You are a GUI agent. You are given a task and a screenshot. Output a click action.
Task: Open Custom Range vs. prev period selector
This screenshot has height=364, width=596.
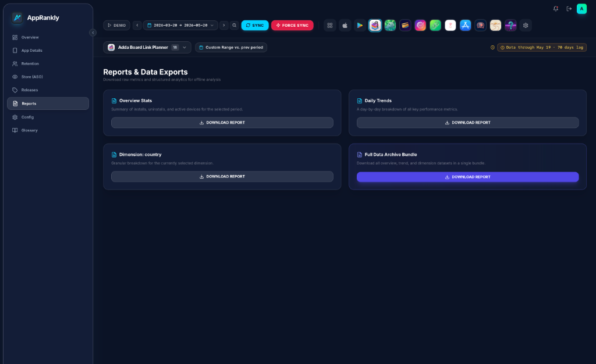pyautogui.click(x=231, y=48)
